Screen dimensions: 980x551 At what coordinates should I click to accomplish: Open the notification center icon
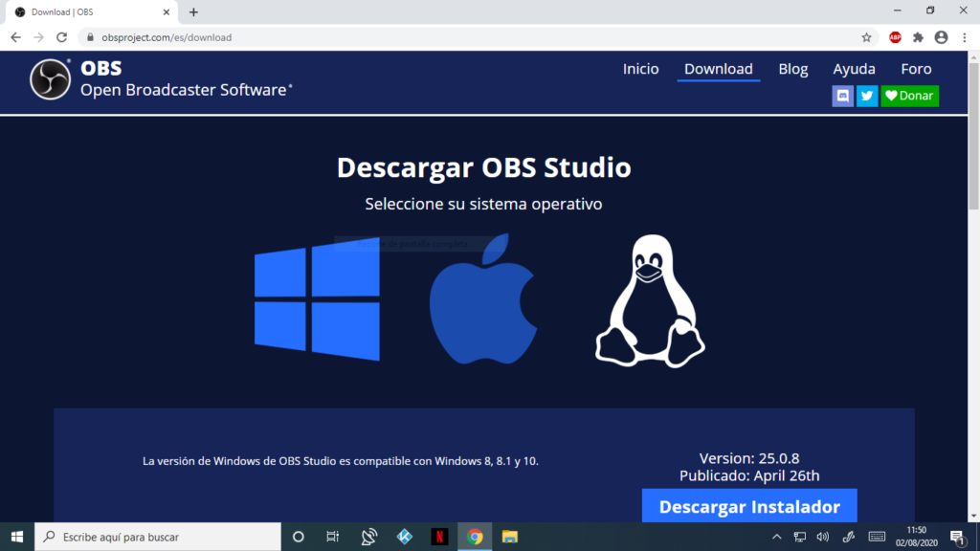click(x=957, y=537)
